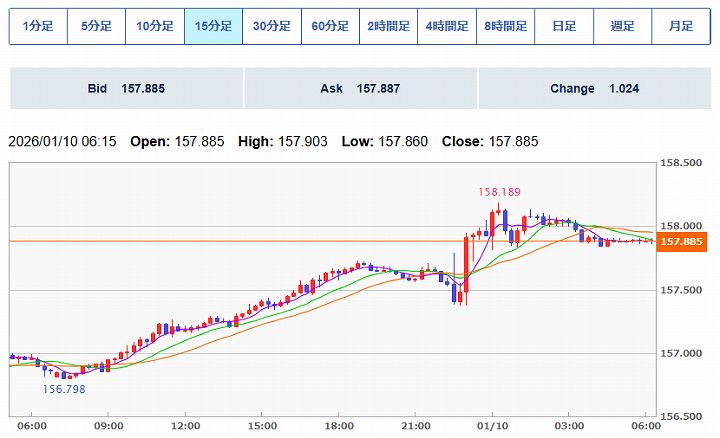Click the orange 157.885 current price tag
This screenshot has width=720, height=438.
[681, 242]
